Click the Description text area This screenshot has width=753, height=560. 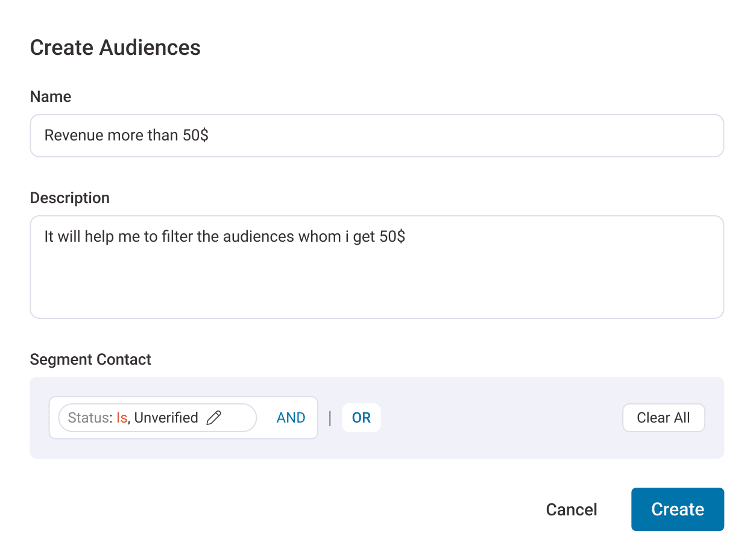(x=377, y=267)
